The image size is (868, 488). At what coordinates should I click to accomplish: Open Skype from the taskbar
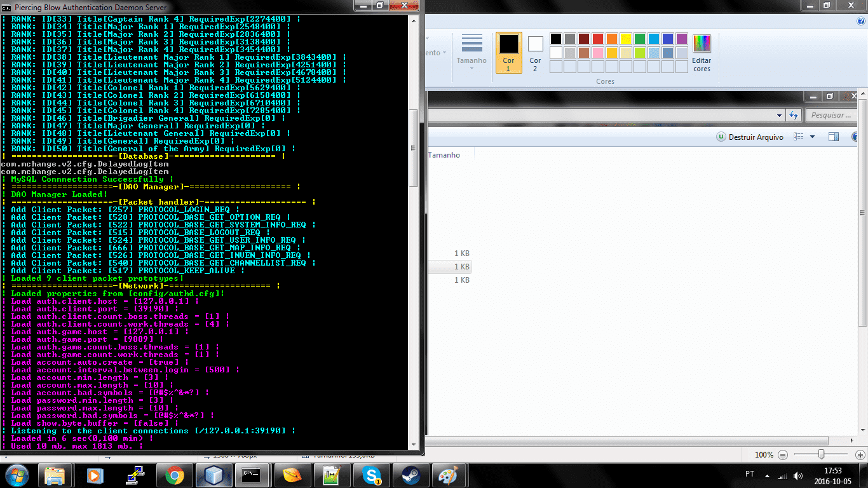tap(371, 475)
